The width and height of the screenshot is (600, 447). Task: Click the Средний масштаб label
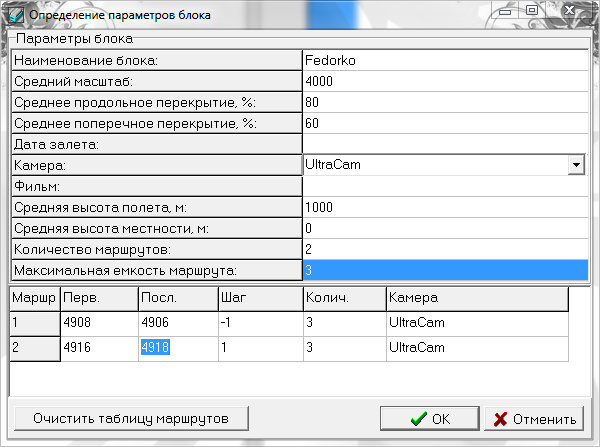(157, 82)
